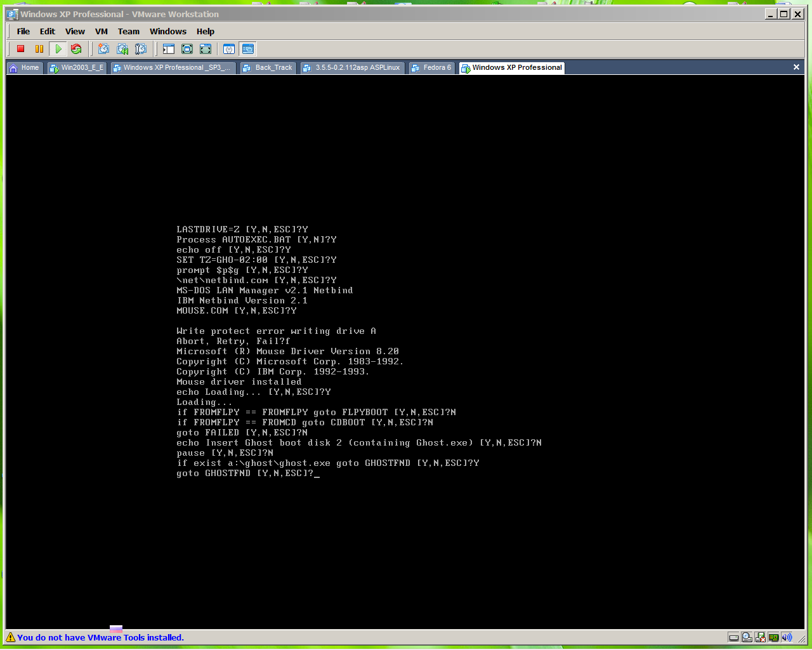
Task: Click the CD-ROM device status icon
Action: point(747,637)
